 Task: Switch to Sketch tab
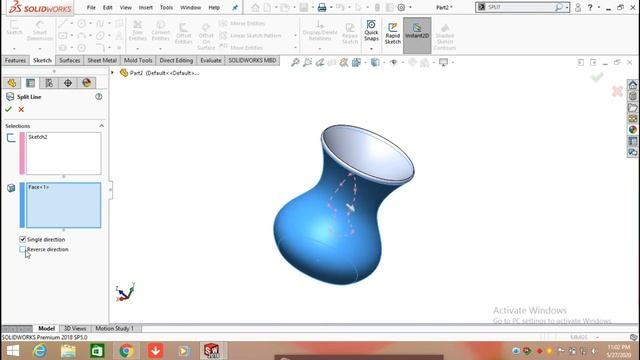[42, 60]
